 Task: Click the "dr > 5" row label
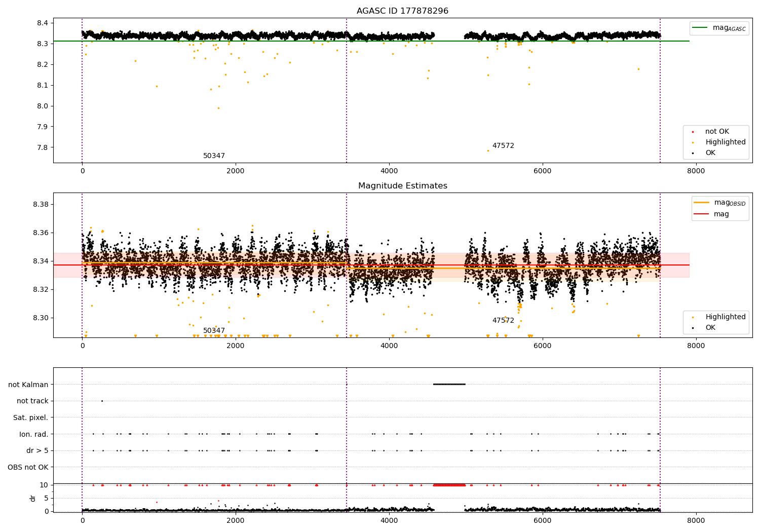click(x=37, y=450)
